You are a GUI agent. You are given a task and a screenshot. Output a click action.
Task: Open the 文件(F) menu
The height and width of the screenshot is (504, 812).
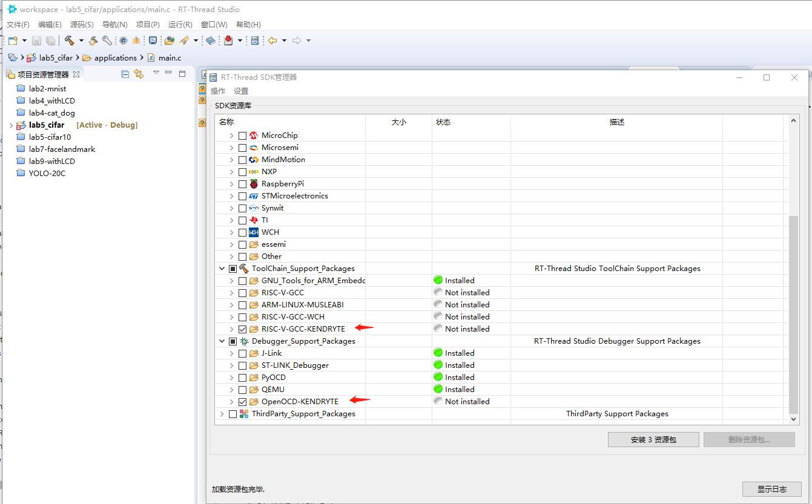(x=18, y=25)
